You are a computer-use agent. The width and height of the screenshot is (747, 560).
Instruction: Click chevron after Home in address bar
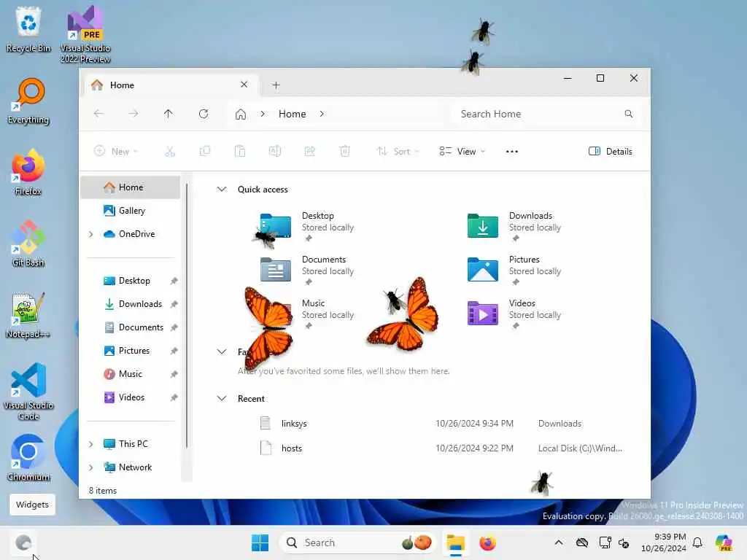(x=322, y=114)
